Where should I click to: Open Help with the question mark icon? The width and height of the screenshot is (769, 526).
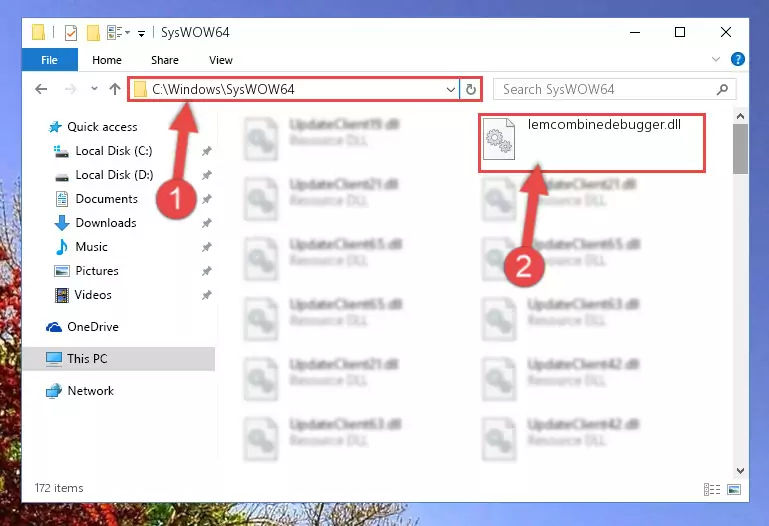tap(738, 59)
